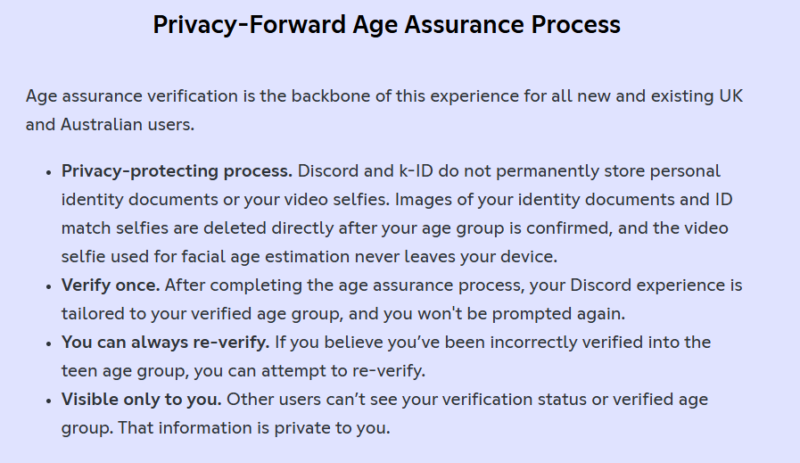Click 'teen age group' in third bullet

click(x=124, y=371)
